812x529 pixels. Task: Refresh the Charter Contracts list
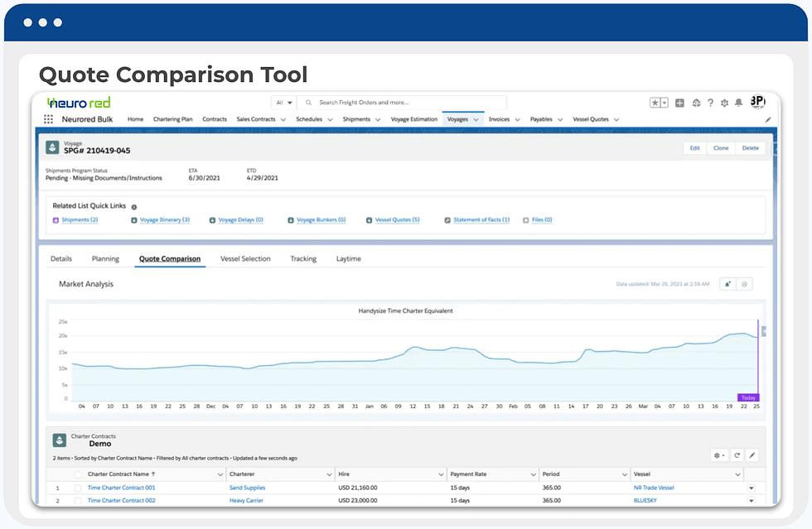click(737, 455)
